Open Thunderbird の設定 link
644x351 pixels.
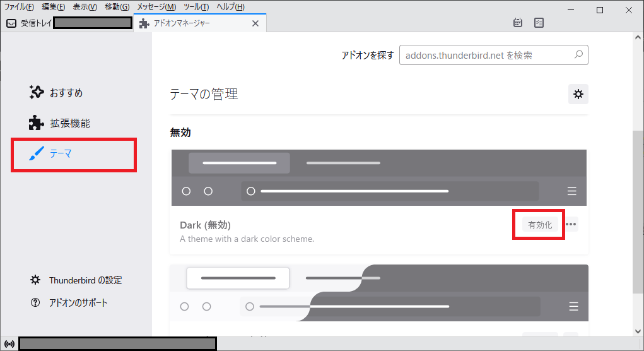tap(85, 280)
